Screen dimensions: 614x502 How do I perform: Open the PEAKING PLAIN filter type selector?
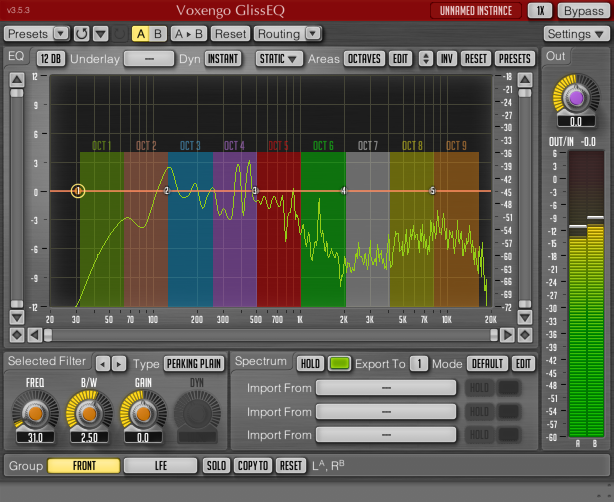(194, 364)
